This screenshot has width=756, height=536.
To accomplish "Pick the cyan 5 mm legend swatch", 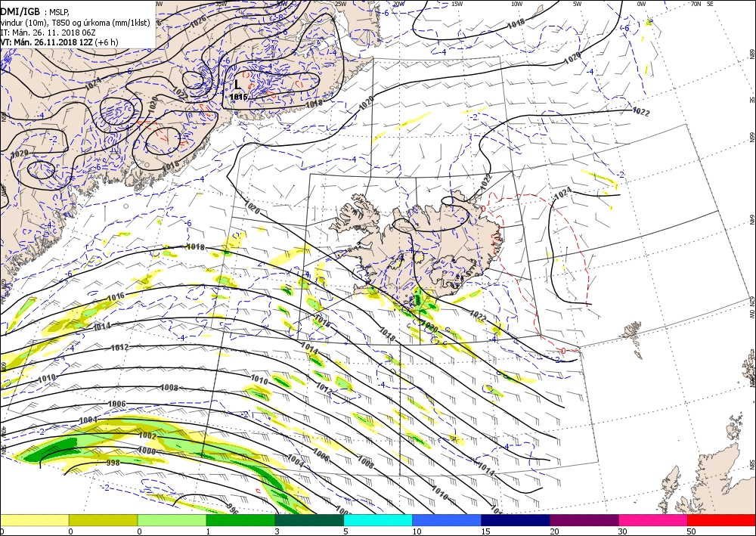I will 378,520.
